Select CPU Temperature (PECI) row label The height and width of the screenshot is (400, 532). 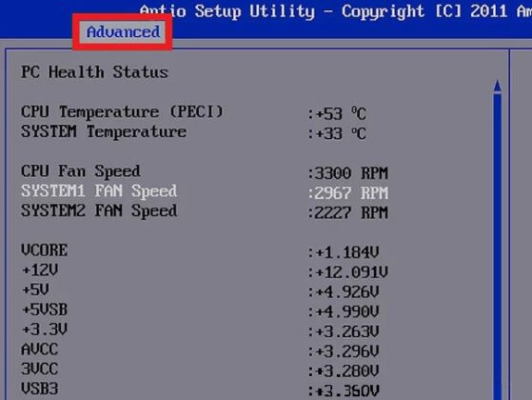[x=122, y=112]
